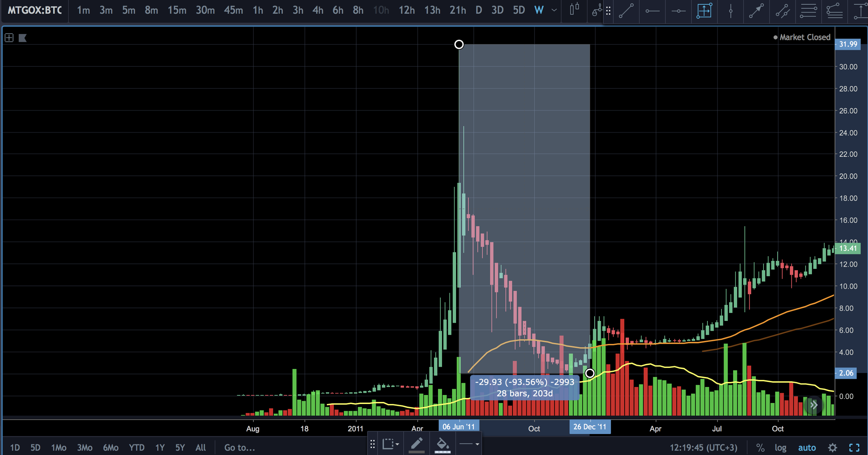Select the Vertical Line tool
Image resolution: width=868 pixels, height=455 pixels.
pos(731,10)
